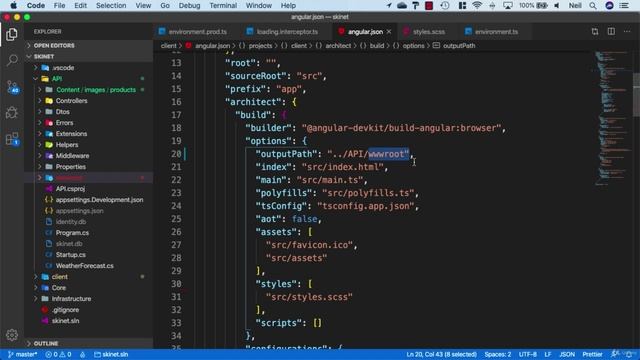Expand Content / images / products folder
The height and width of the screenshot is (360, 640).
[x=89, y=89]
